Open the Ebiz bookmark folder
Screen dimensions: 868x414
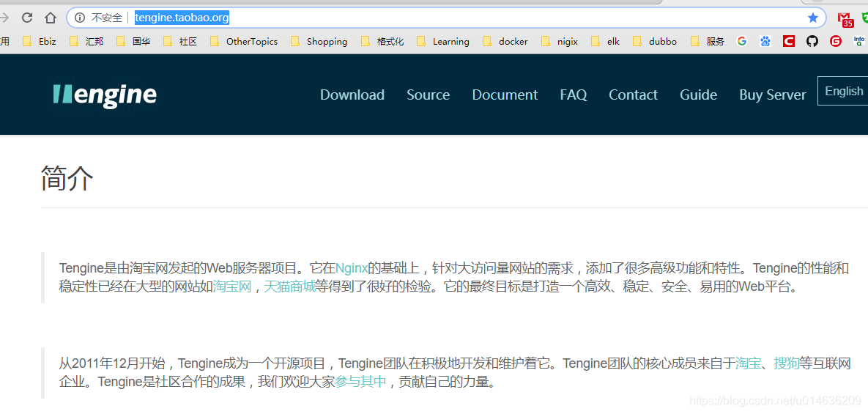click(x=40, y=41)
